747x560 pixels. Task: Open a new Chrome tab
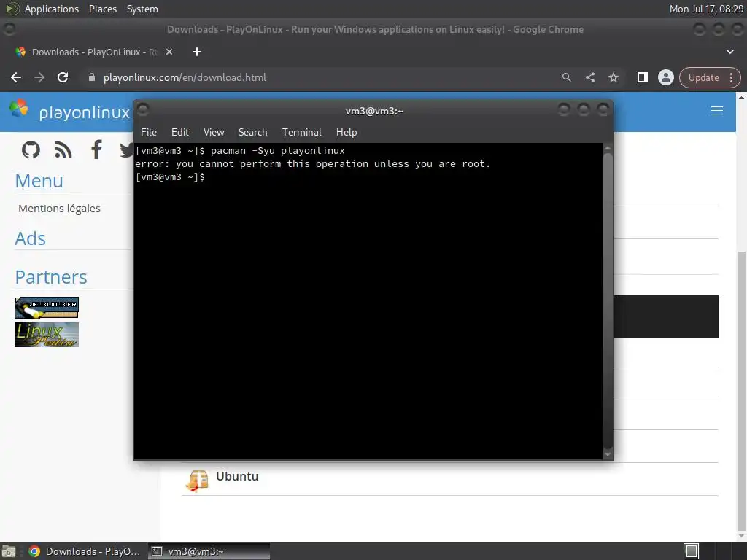click(x=197, y=52)
